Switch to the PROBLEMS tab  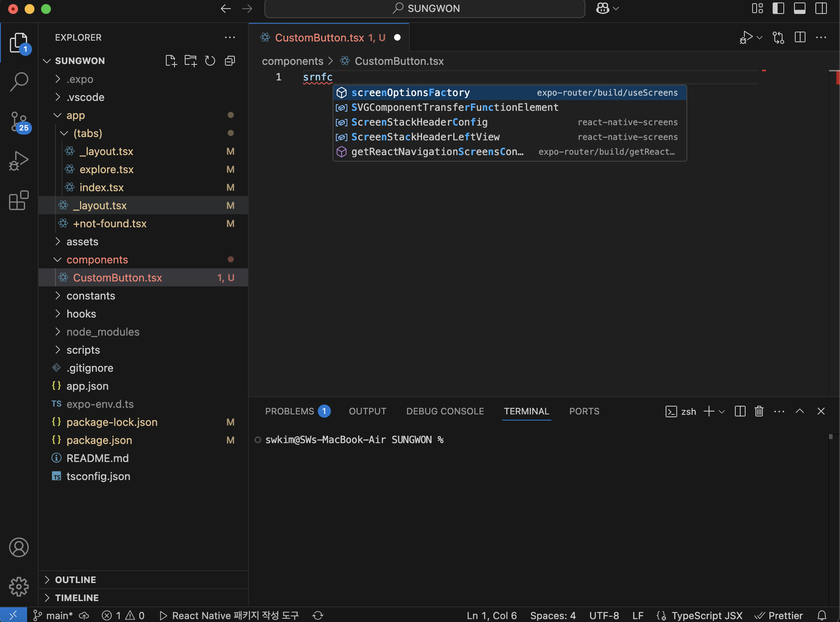[298, 411]
